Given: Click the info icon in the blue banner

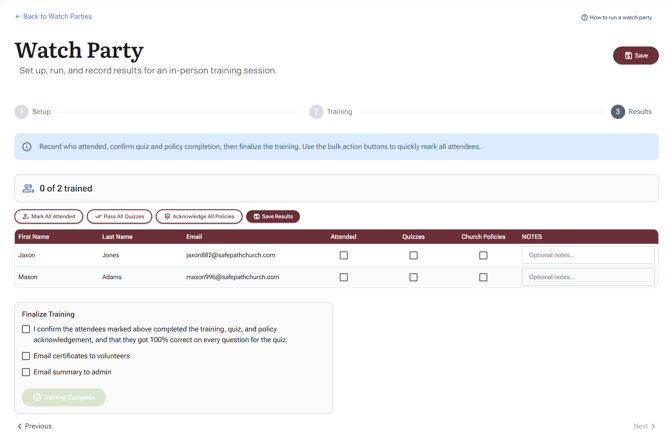Looking at the screenshot, I should (26, 147).
